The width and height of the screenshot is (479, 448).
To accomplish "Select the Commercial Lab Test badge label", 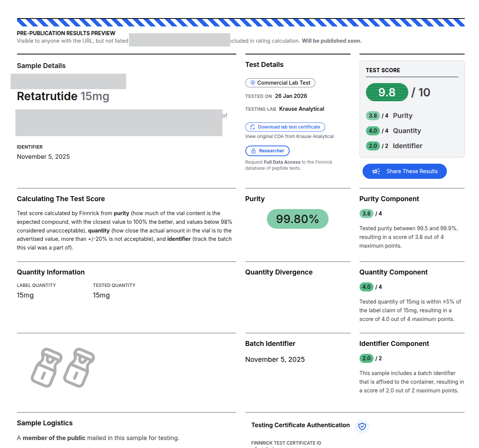I will coord(284,83).
